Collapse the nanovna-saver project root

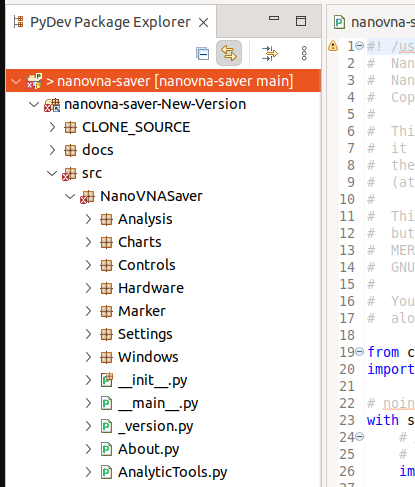pos(16,81)
